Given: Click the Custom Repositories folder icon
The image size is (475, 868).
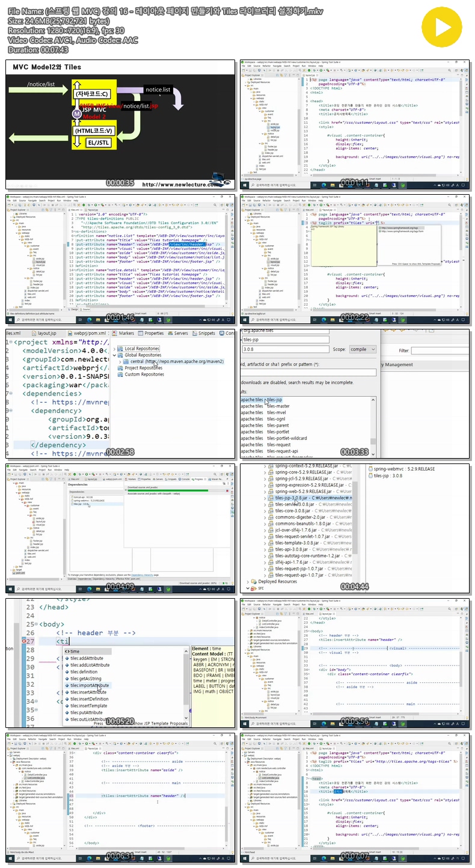Looking at the screenshot, I should click(x=120, y=374).
